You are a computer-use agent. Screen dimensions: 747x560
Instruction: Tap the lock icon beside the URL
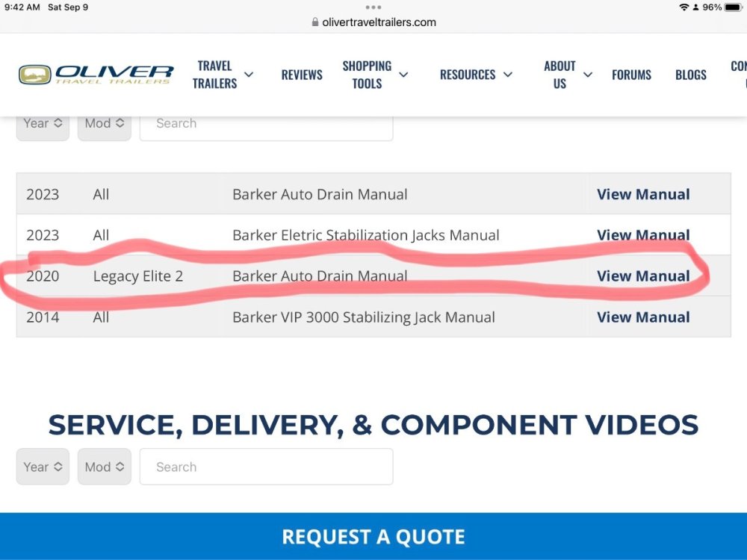[314, 22]
